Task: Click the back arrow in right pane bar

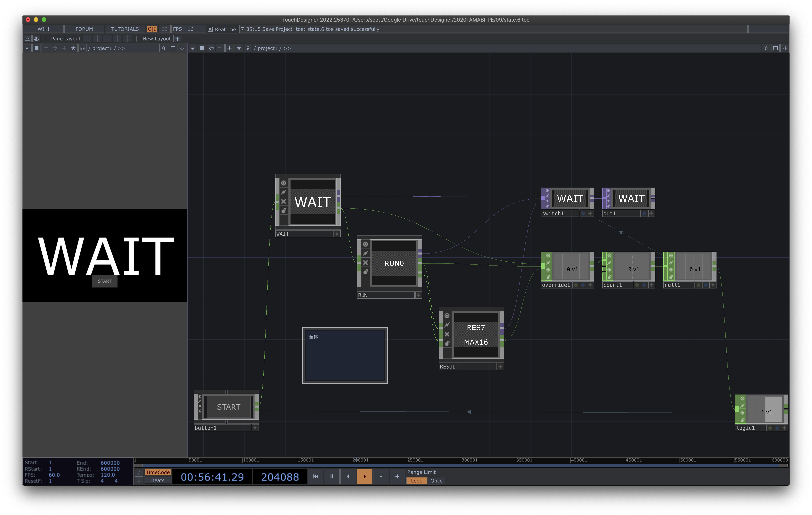Action: (x=211, y=48)
